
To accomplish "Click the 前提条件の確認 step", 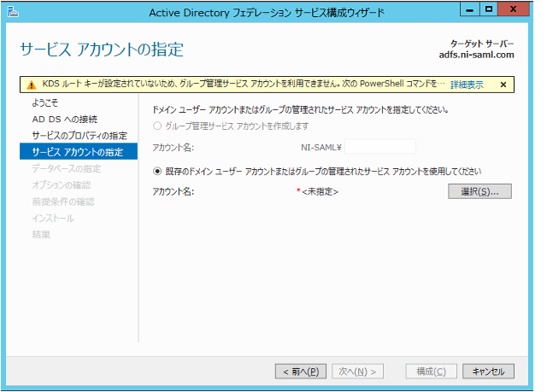I will 63,202.
